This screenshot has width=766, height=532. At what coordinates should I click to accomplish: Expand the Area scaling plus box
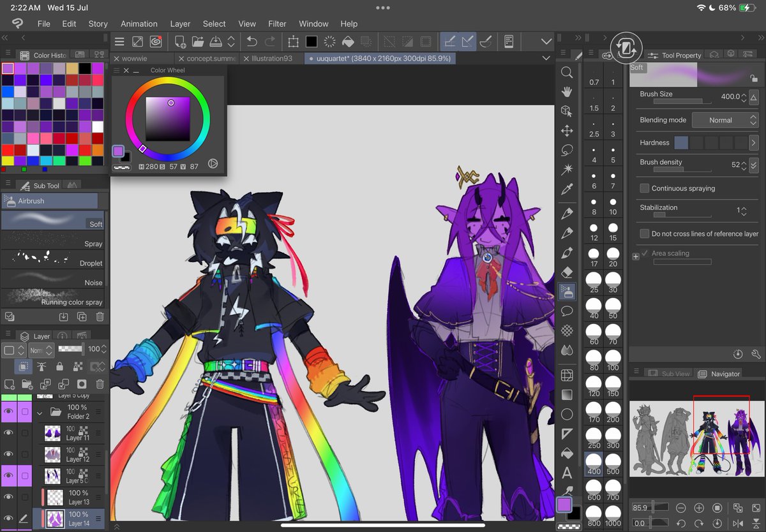click(636, 256)
